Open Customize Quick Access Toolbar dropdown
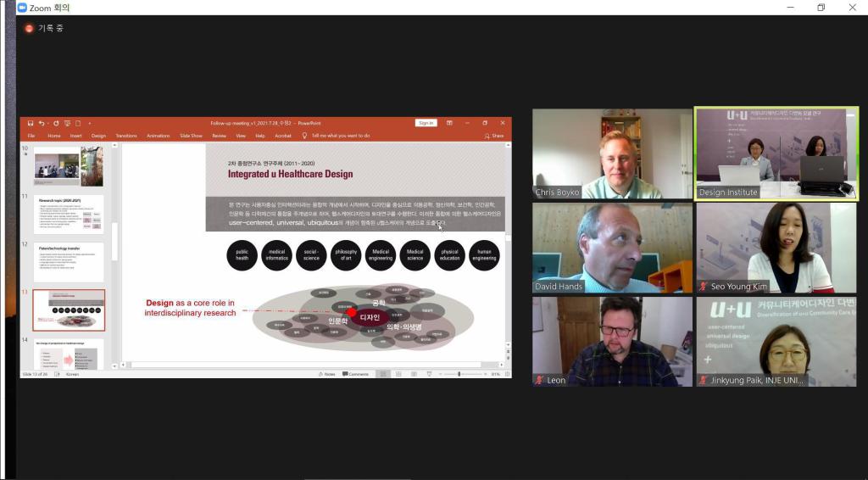 tap(90, 124)
